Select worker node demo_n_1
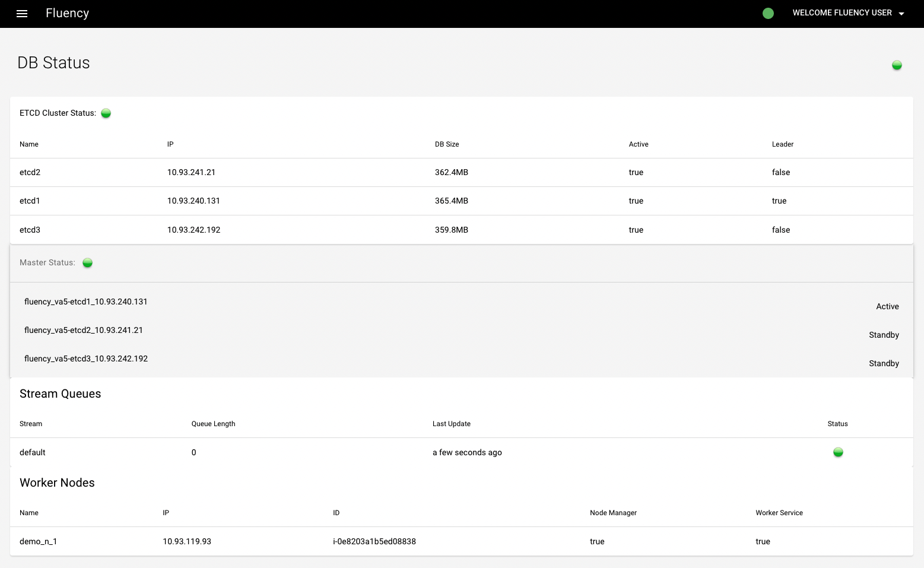 (x=39, y=541)
